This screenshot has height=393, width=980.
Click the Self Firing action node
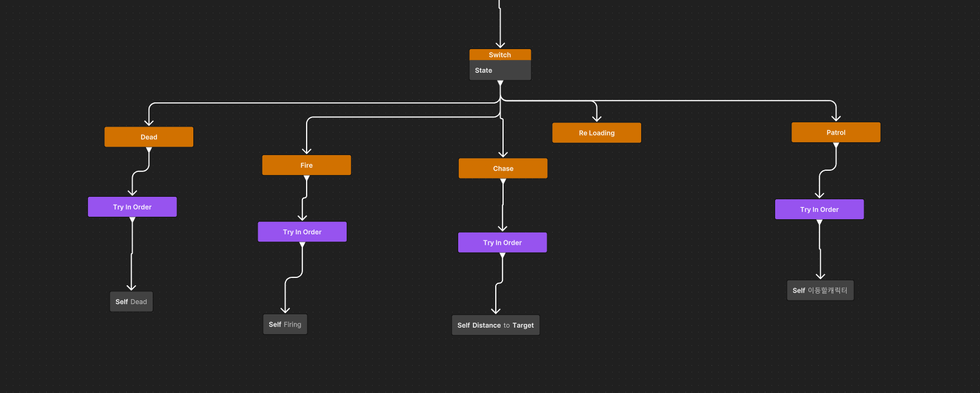click(x=285, y=325)
